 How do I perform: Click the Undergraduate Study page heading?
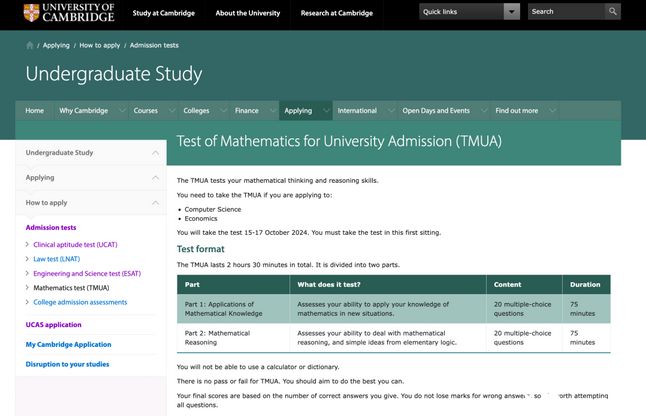[x=114, y=74]
